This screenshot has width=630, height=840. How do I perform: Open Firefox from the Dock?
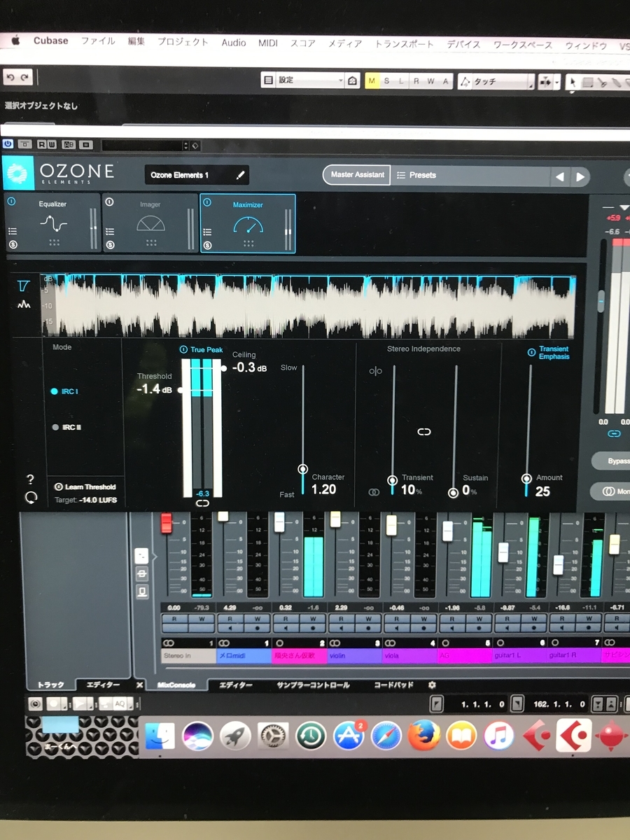[424, 736]
